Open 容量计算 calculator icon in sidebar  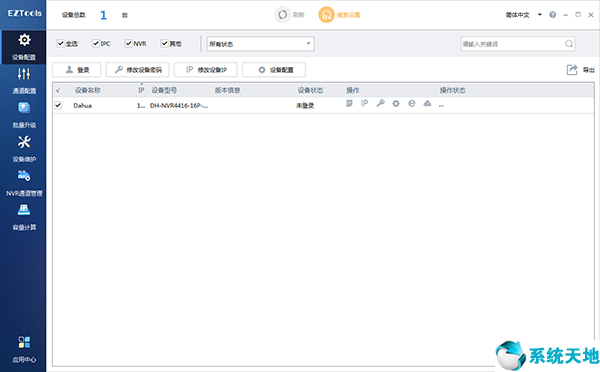[x=24, y=210]
